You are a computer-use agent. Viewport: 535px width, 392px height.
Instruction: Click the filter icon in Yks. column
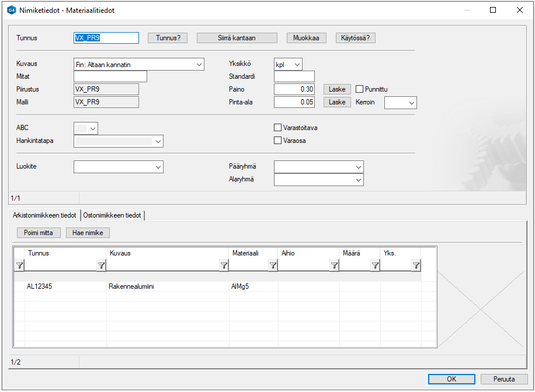point(416,265)
